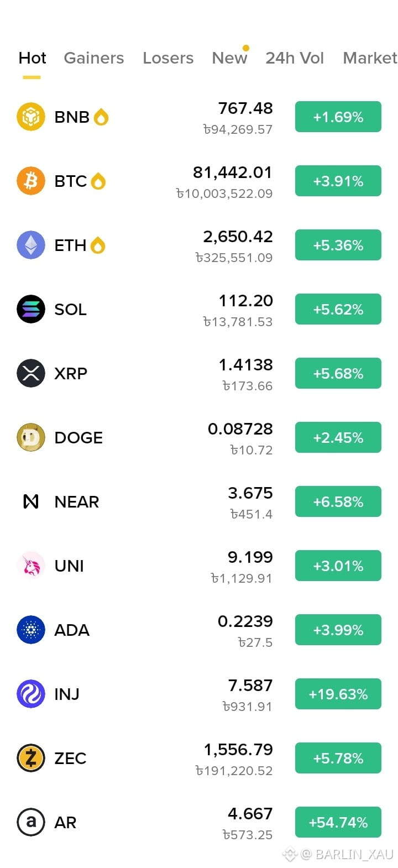
Task: Tap the orange Bitcoin logo icon
Action: coord(31,181)
